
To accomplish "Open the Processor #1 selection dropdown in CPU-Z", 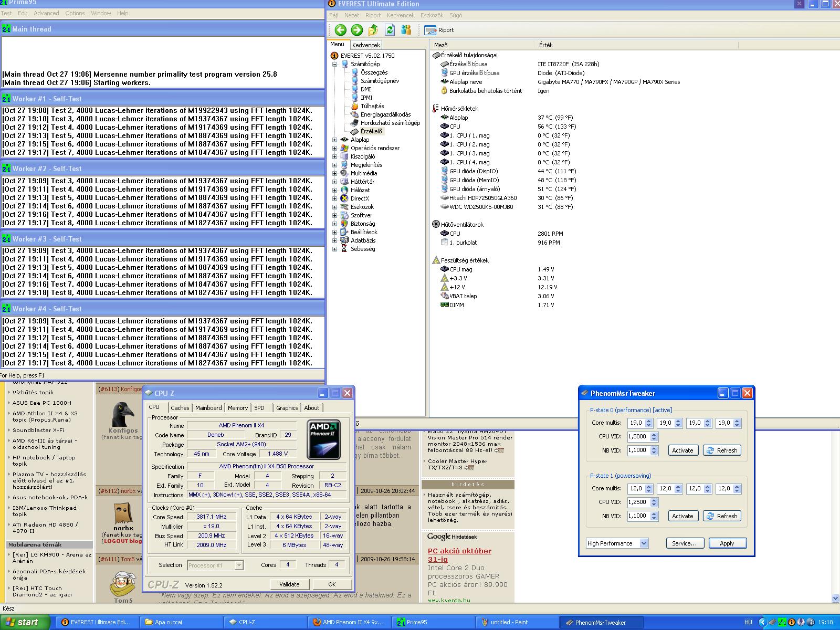I will (239, 565).
